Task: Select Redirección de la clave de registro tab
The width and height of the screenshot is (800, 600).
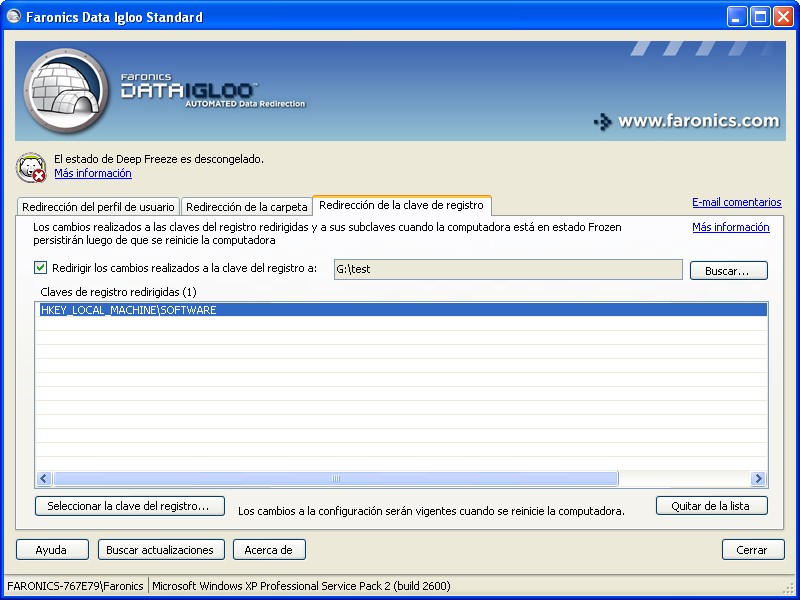Action: 401,205
